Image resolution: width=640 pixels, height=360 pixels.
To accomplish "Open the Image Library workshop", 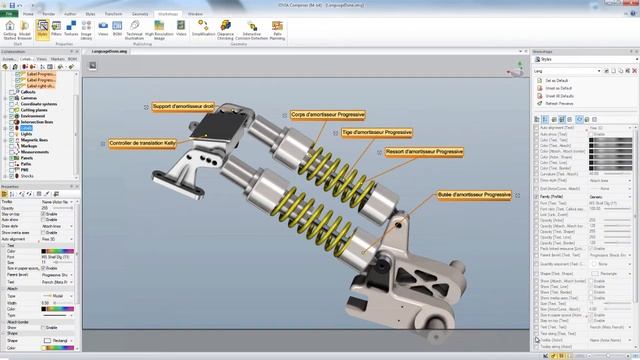I will pyautogui.click(x=86, y=30).
